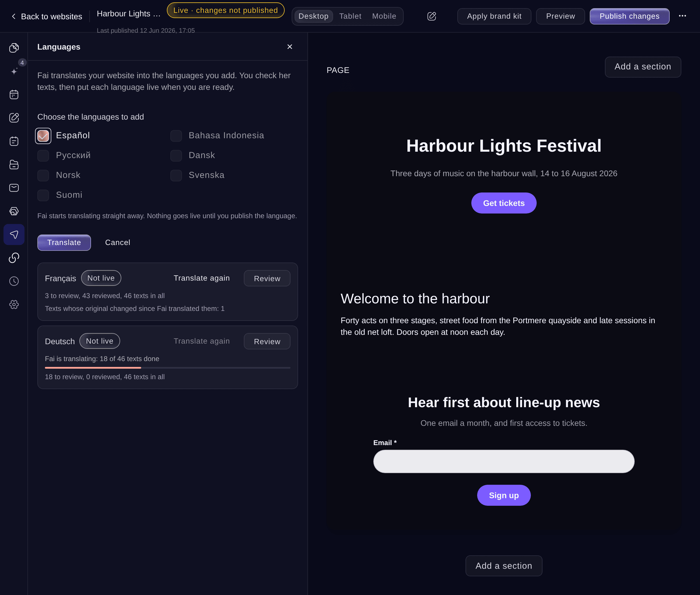
Task: Open the three-dots more menu
Action: [x=682, y=16]
